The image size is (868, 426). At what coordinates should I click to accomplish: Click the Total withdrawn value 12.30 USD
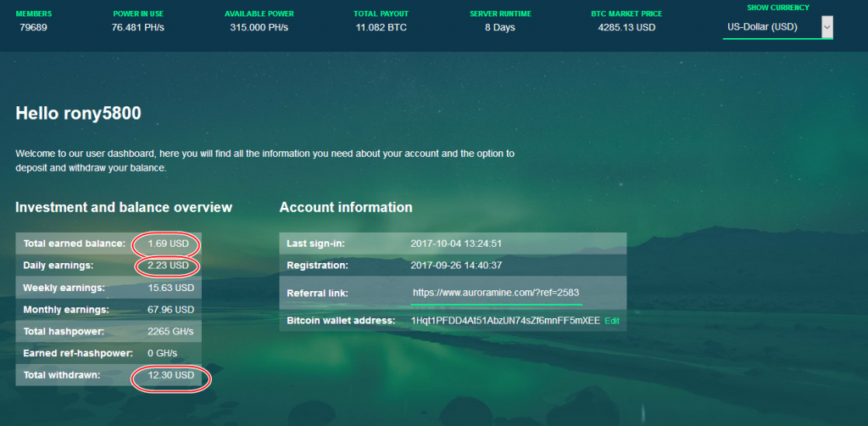172,375
